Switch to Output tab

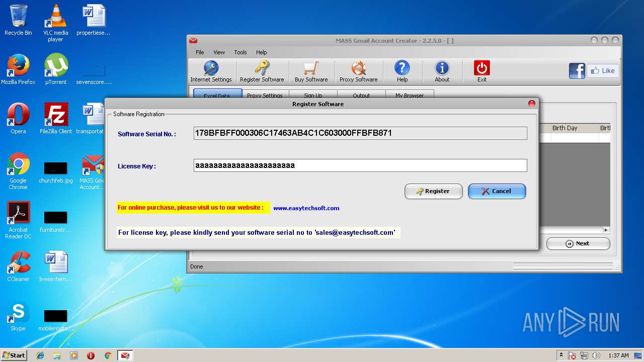(361, 94)
